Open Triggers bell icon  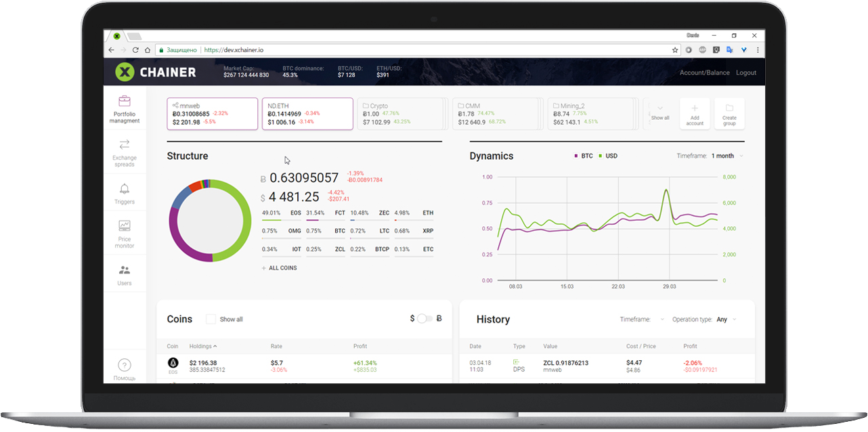coord(125,188)
